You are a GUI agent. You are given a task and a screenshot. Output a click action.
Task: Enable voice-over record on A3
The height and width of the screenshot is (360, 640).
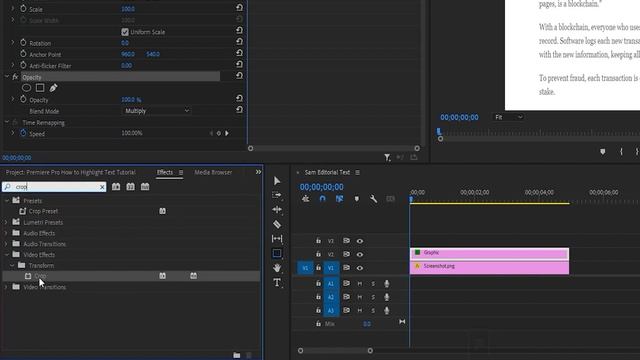point(387,311)
